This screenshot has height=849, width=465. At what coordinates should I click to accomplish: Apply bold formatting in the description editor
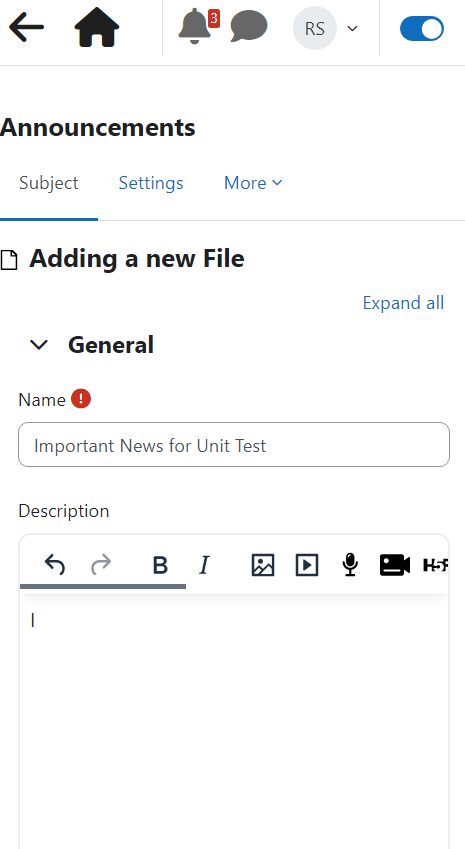tap(160, 565)
